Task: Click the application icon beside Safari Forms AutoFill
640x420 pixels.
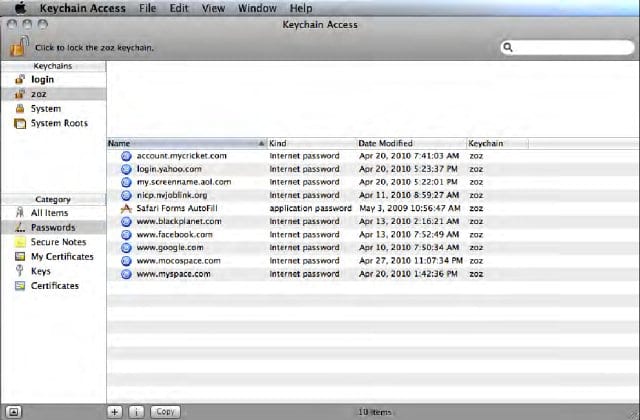Action: [127, 209]
